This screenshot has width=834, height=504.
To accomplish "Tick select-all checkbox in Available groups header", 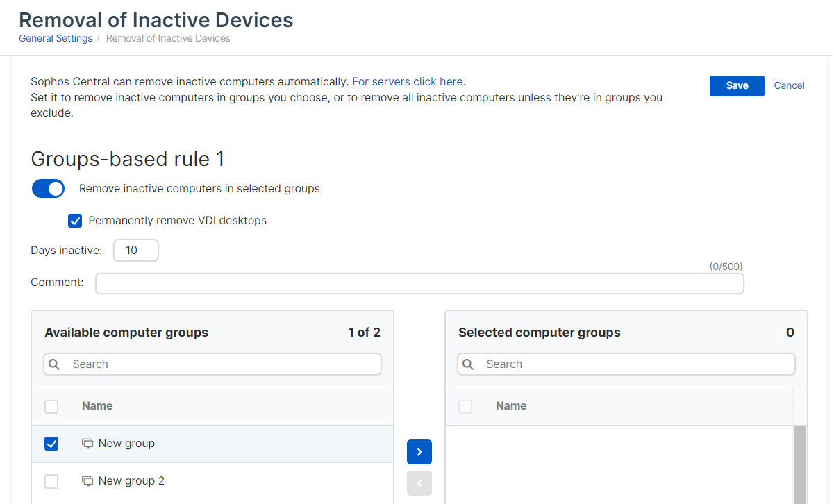I will (51, 407).
